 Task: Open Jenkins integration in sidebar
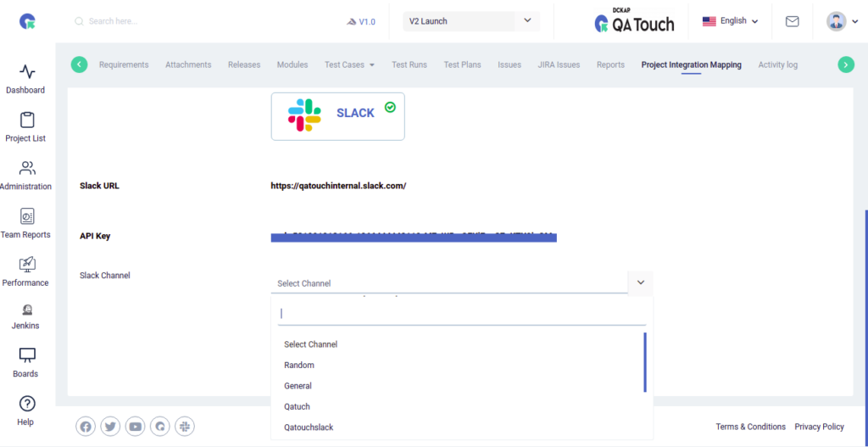click(25, 316)
